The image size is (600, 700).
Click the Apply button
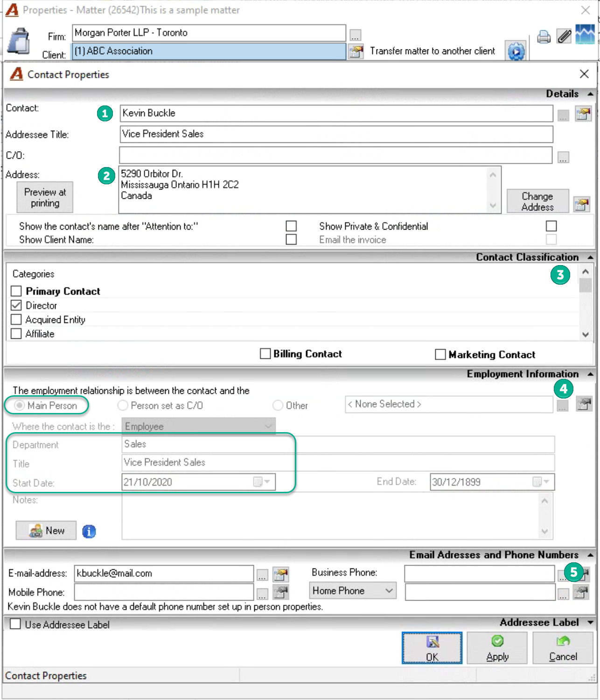coord(497,648)
